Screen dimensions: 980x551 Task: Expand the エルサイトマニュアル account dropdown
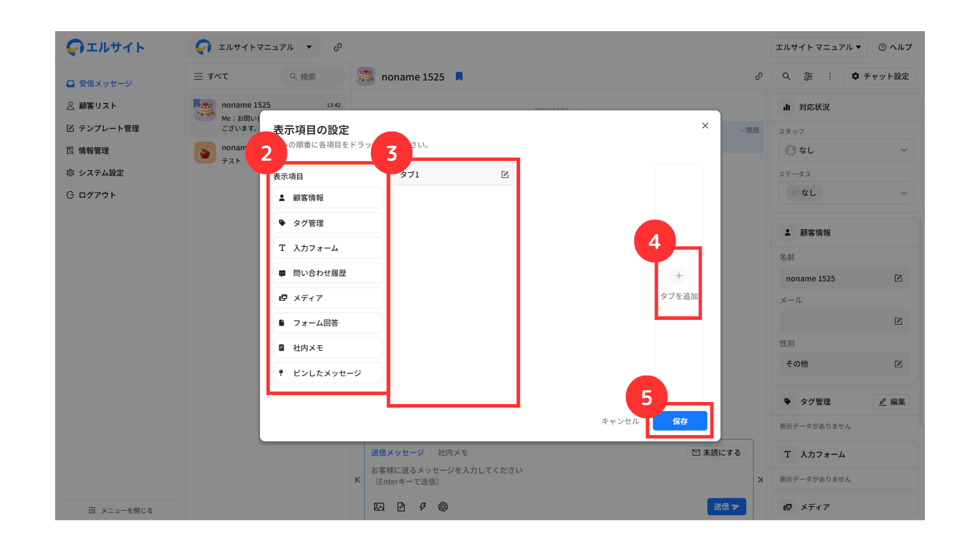[x=256, y=47]
